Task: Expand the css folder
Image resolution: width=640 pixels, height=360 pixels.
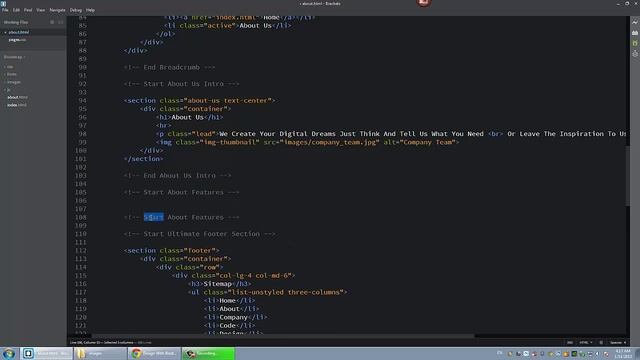Action: 10,67
